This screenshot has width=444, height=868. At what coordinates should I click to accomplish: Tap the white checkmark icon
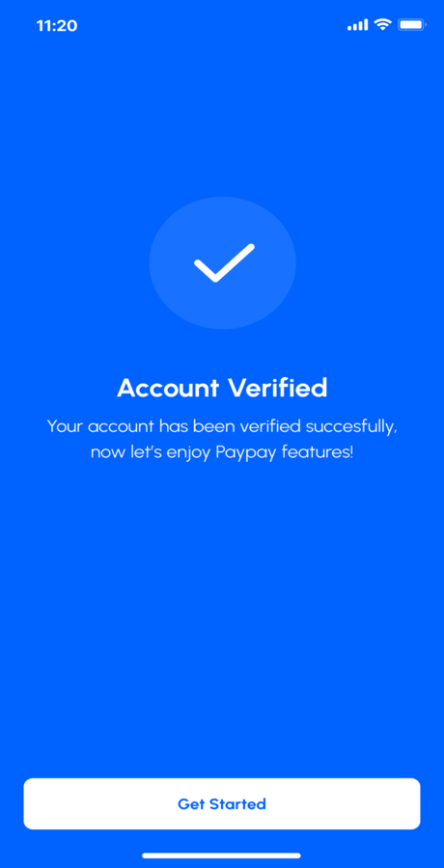(224, 263)
